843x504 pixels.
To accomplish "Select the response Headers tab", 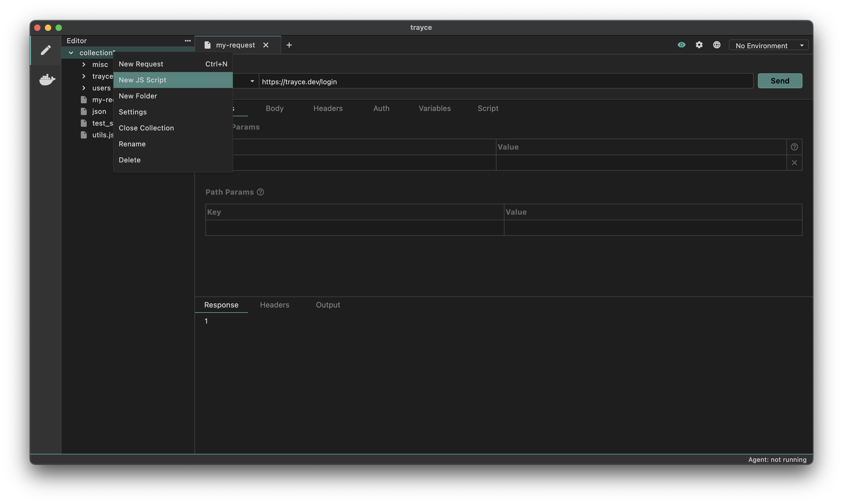I will coord(275,305).
